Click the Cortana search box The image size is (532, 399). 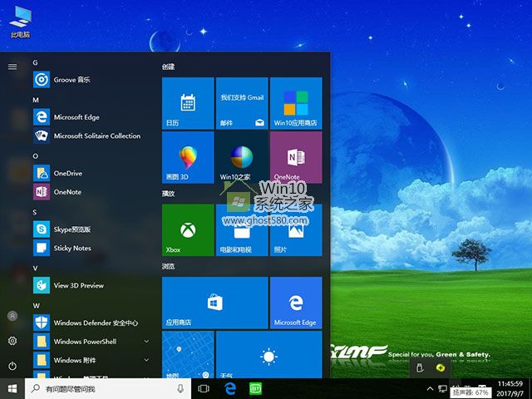108,389
